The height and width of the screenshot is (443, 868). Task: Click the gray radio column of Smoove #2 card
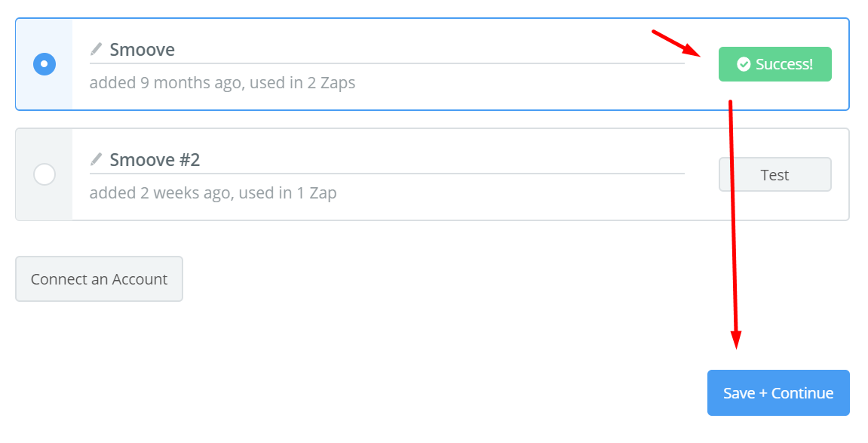(44, 174)
